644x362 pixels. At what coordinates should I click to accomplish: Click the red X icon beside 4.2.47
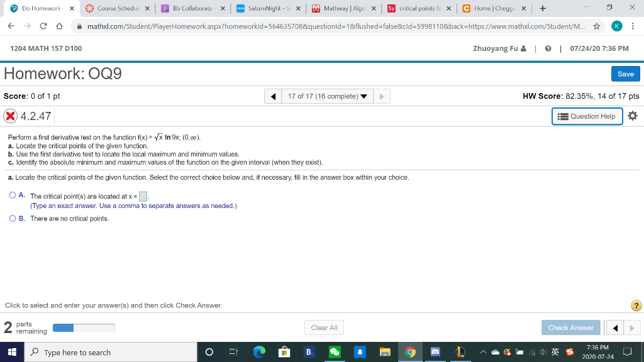(x=9, y=116)
